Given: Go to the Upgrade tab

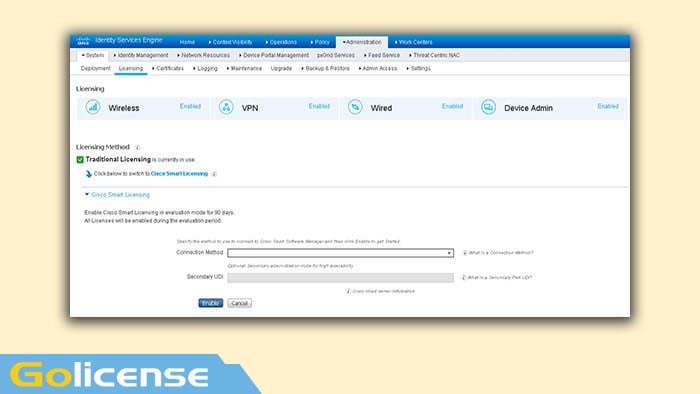Looking at the screenshot, I should point(281,68).
